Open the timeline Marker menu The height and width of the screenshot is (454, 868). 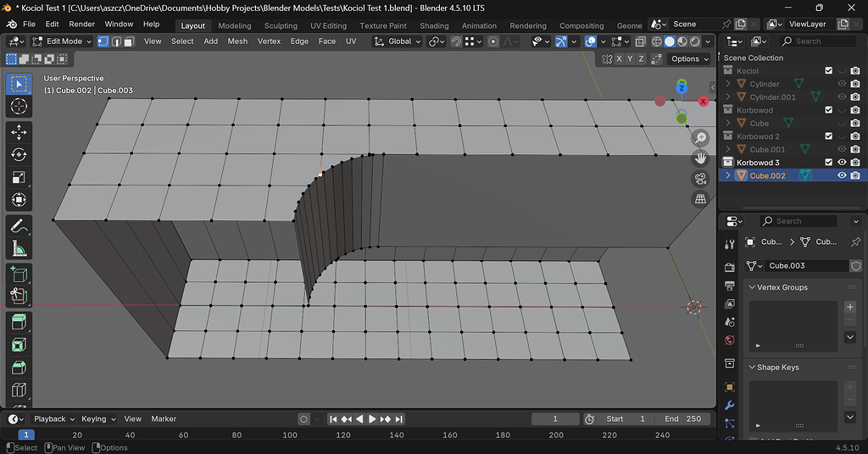(164, 419)
